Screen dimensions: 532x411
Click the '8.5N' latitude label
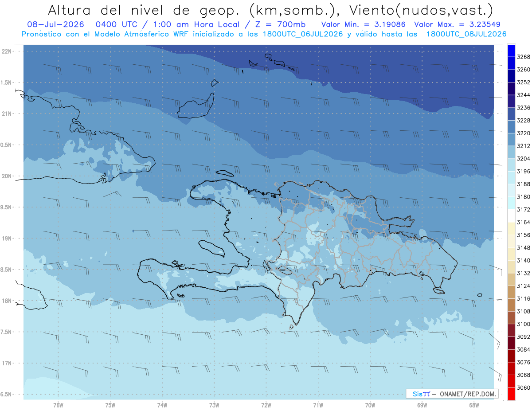[6, 270]
